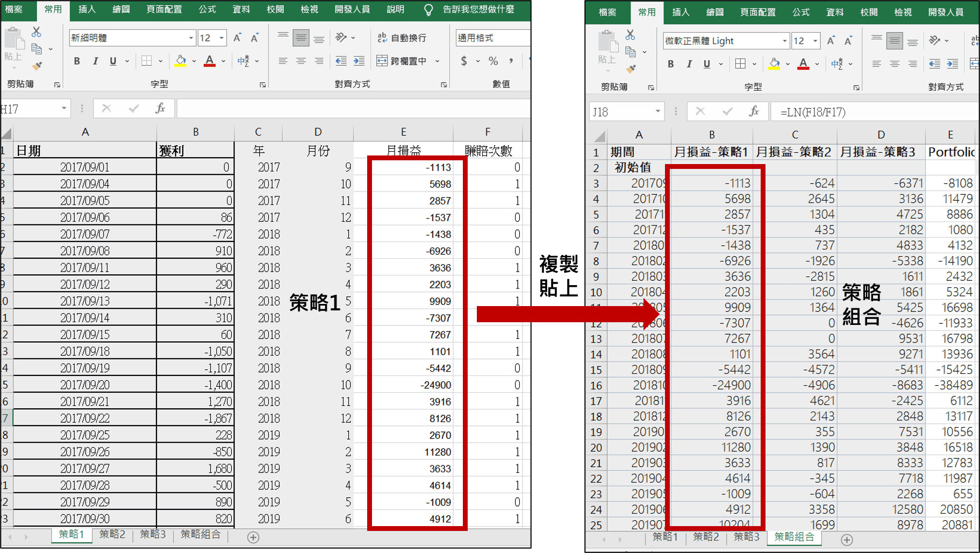Open the 通用格式 number format dropdown
The height and width of the screenshot is (553, 980).
pyautogui.click(x=492, y=38)
